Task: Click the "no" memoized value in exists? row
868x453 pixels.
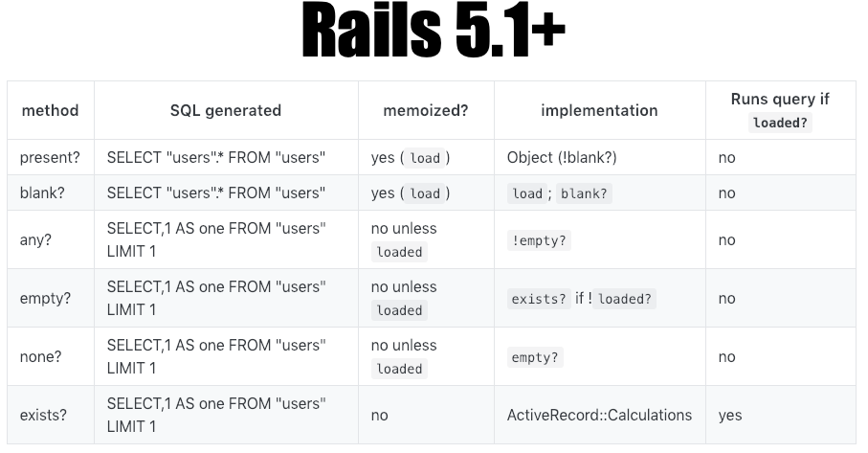Action: pos(380,415)
